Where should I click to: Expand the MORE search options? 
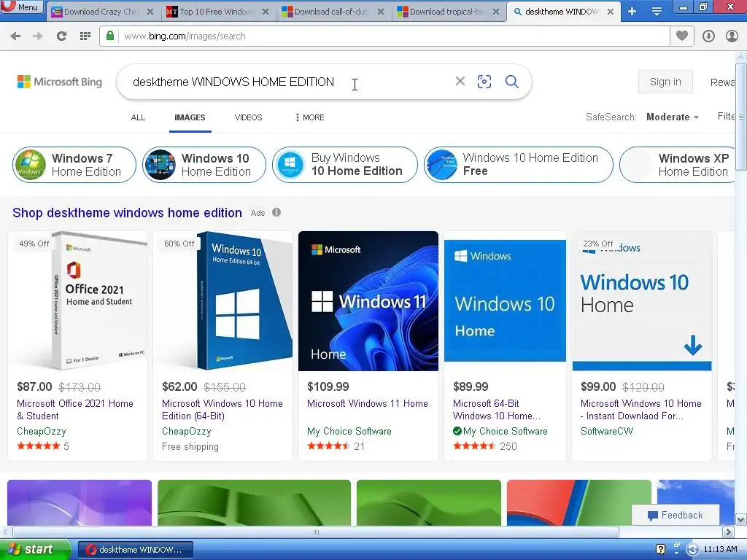(309, 117)
